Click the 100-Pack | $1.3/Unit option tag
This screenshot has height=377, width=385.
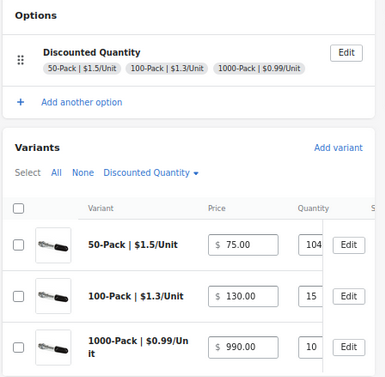[x=167, y=68]
